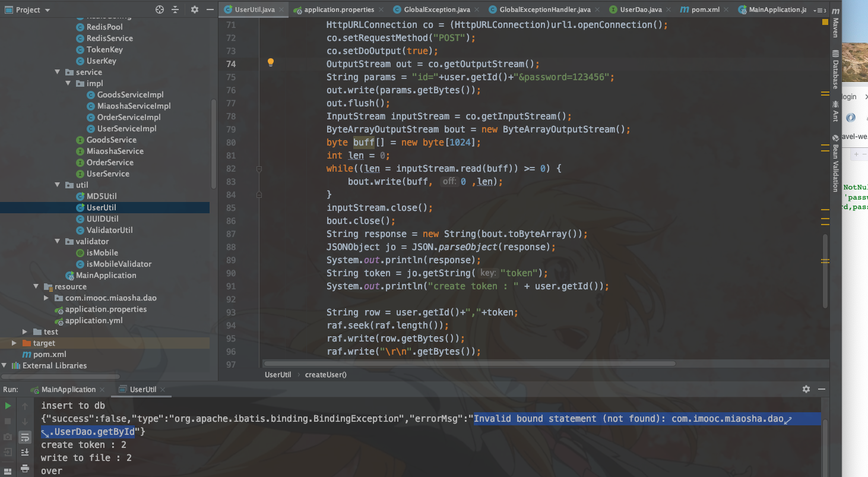868x477 pixels.
Task: Select MiaoshaServiceImpl in the project tree
Action: [134, 106]
